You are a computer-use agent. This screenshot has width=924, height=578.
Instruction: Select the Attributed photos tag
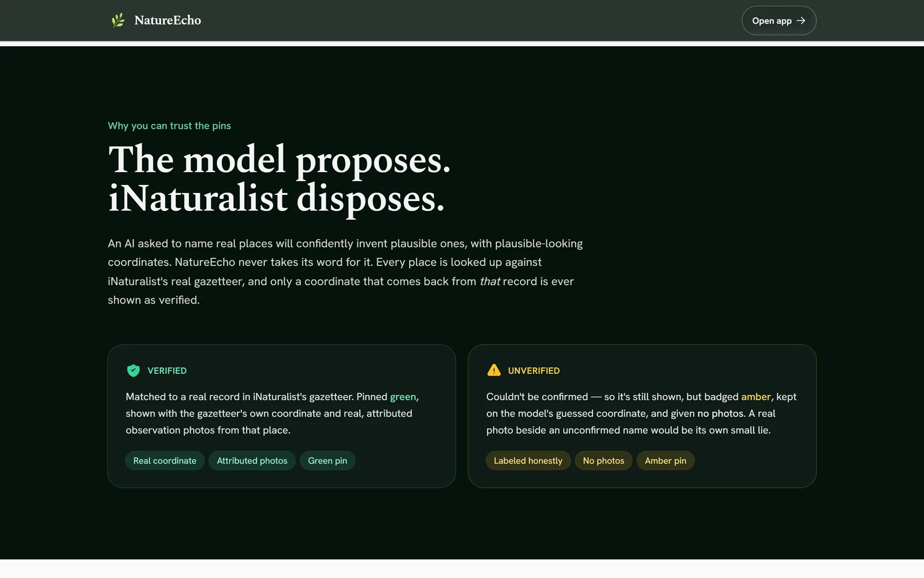click(252, 461)
